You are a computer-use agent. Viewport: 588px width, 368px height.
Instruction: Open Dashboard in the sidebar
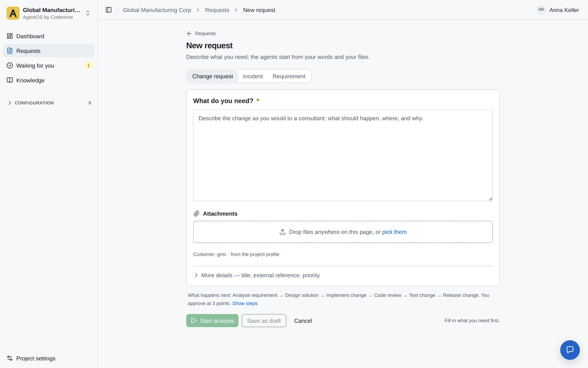point(49,36)
